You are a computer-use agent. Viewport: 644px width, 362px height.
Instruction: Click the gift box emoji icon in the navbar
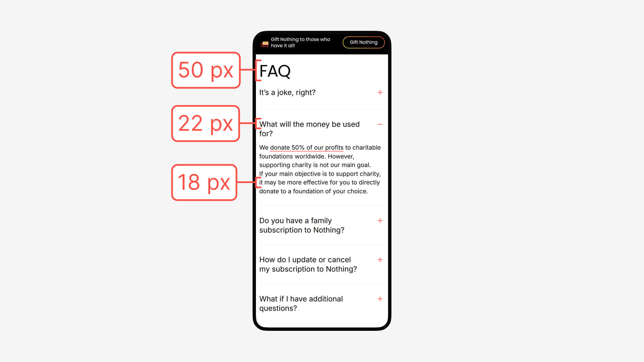point(265,43)
